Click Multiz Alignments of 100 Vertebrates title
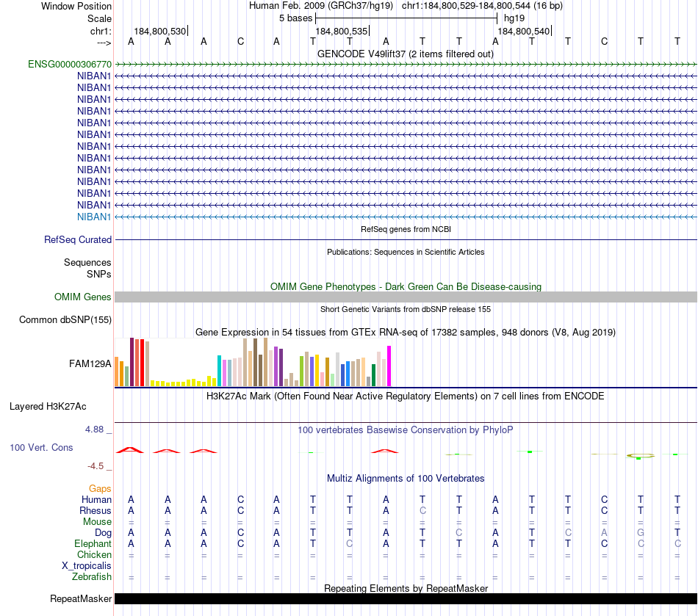This screenshot has height=616, width=698. pyautogui.click(x=406, y=479)
